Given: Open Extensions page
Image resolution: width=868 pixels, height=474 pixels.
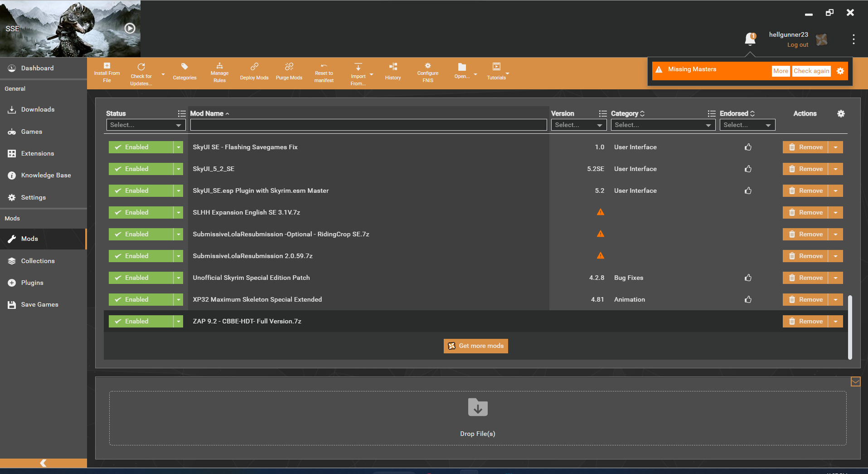Looking at the screenshot, I should tap(44, 153).
